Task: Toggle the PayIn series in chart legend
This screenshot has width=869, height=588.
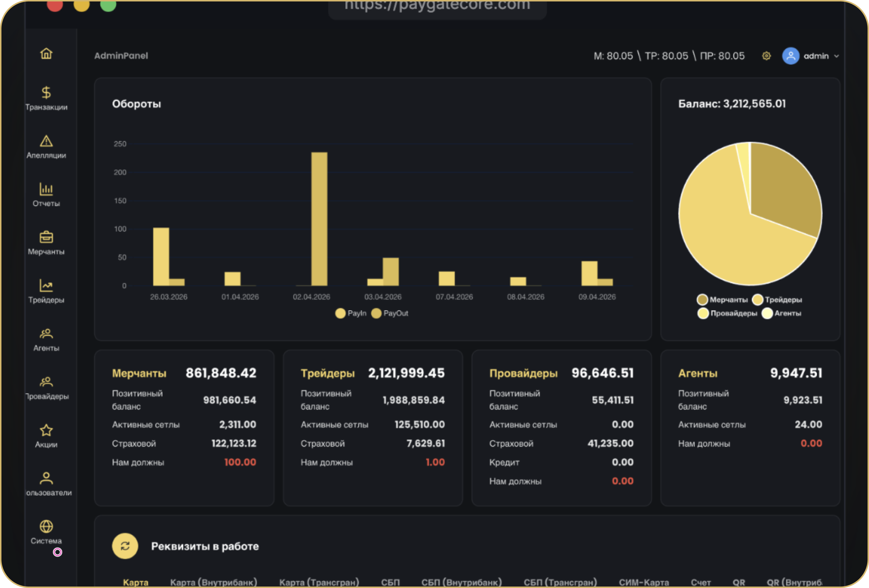Action: (x=351, y=313)
